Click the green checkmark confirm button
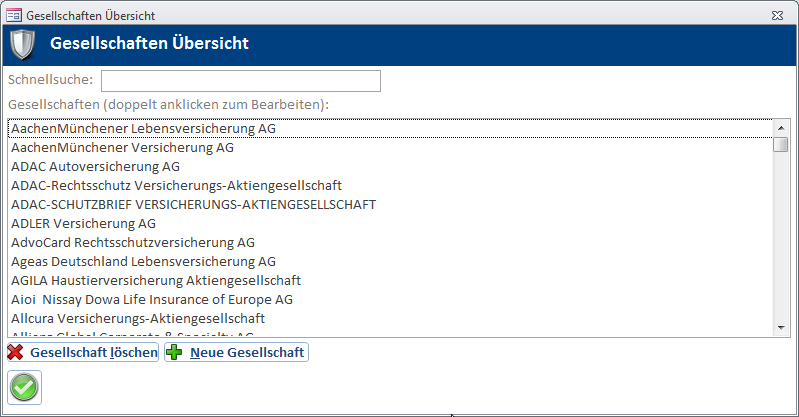 (24, 387)
